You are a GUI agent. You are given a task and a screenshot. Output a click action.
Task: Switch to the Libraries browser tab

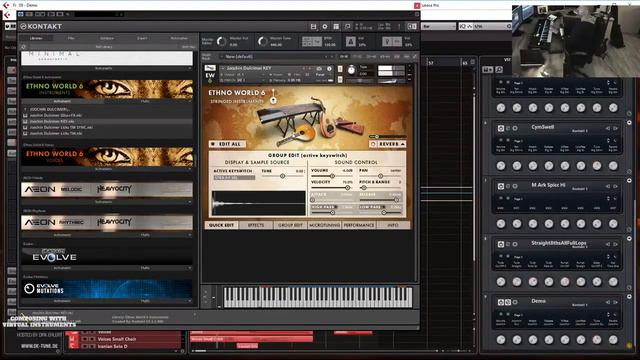[36, 38]
